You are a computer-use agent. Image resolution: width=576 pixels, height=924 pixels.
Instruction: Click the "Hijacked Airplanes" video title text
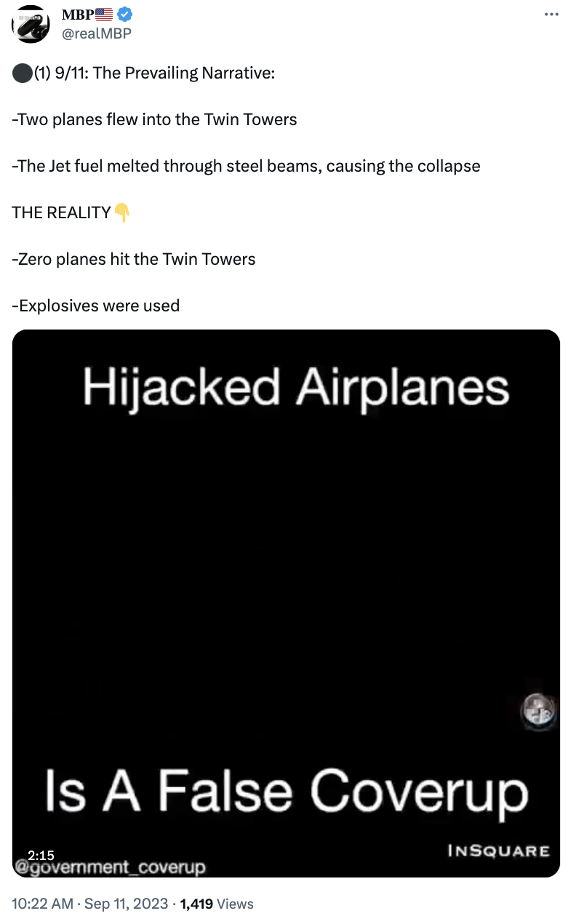[x=295, y=386]
